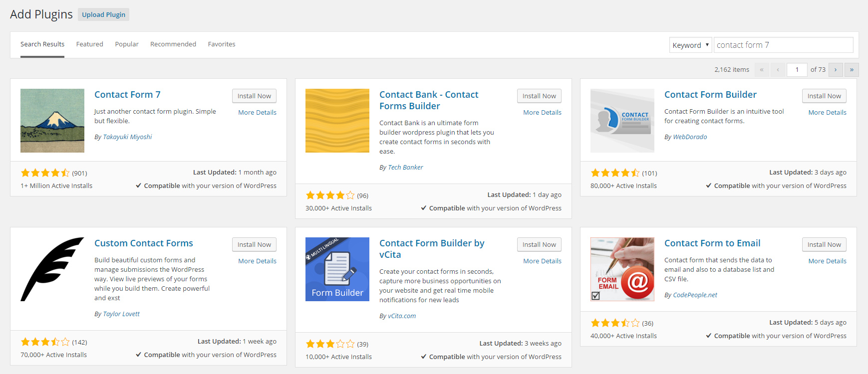Install the Contact Form Builder plugin by WebDorado
The width and height of the screenshot is (868, 374).
click(824, 96)
